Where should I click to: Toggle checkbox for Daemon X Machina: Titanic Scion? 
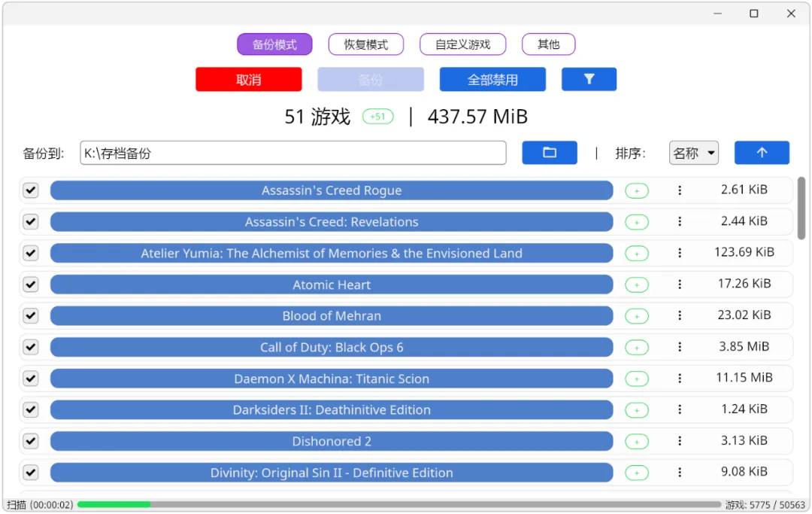pos(31,379)
